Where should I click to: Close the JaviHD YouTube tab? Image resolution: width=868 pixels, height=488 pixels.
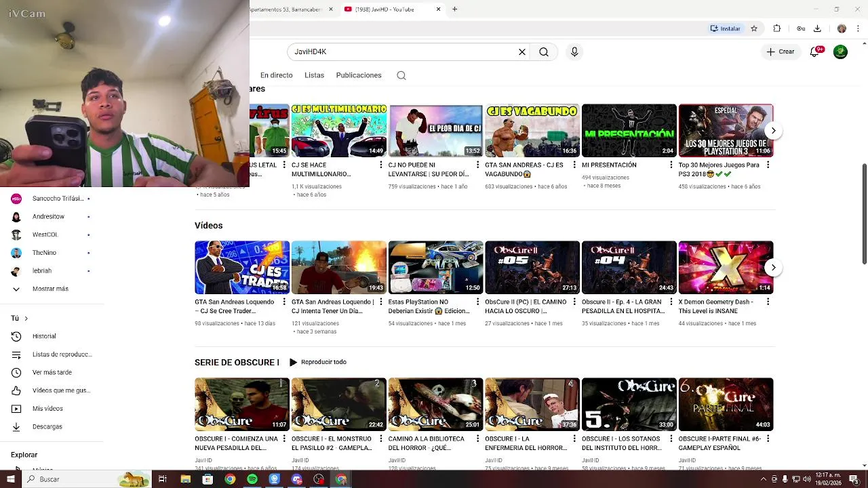(x=438, y=9)
